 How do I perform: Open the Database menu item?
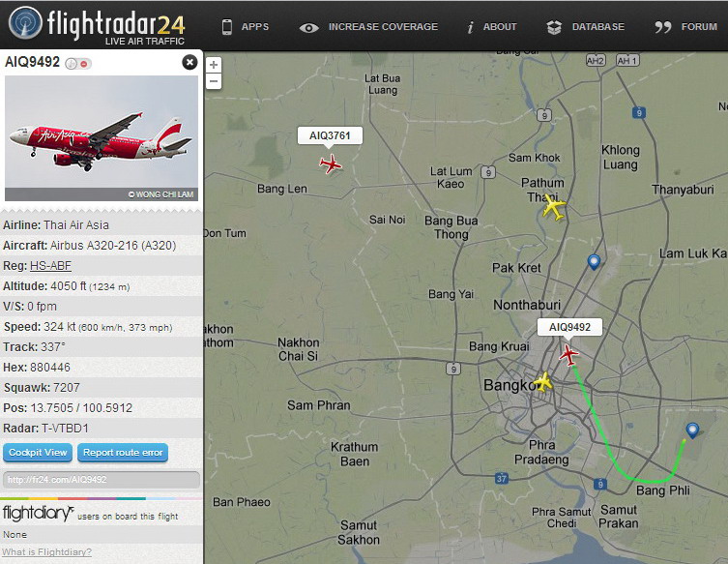586,27
